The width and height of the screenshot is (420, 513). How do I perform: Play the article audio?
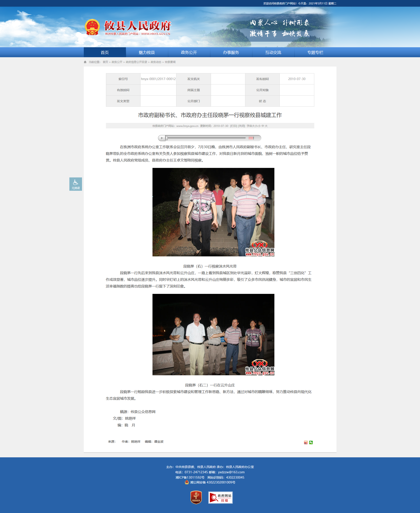coord(162,138)
